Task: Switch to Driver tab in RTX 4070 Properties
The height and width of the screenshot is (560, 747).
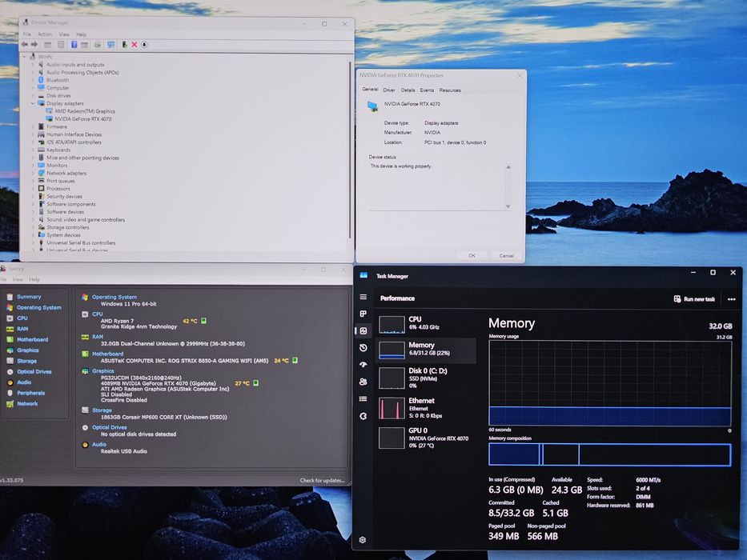Action: coord(389,90)
